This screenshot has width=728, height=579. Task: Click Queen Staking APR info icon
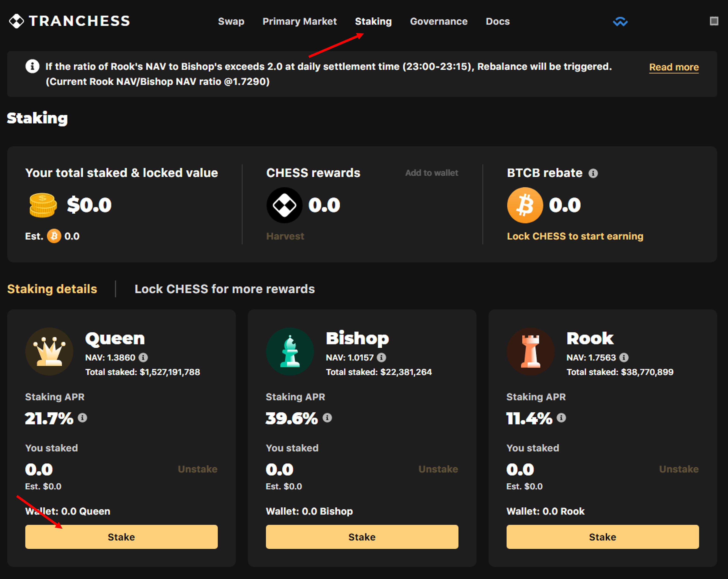[x=82, y=418]
